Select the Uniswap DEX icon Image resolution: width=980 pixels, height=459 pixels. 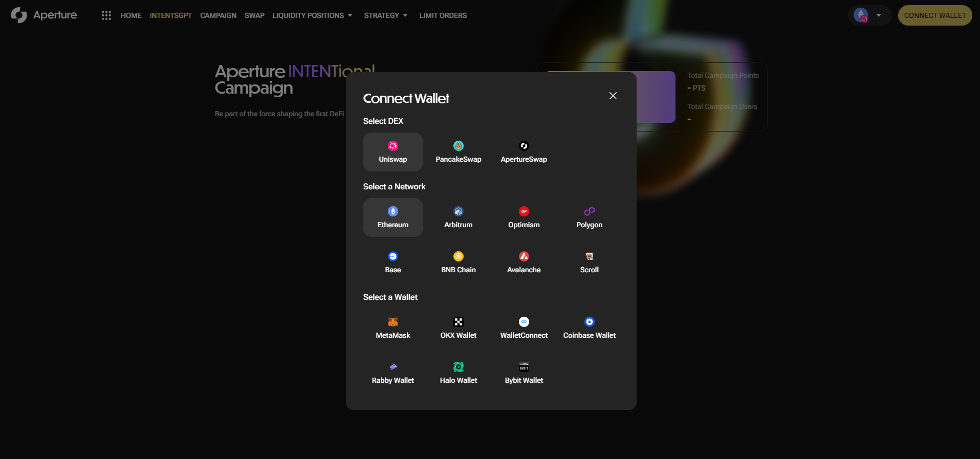tap(393, 146)
